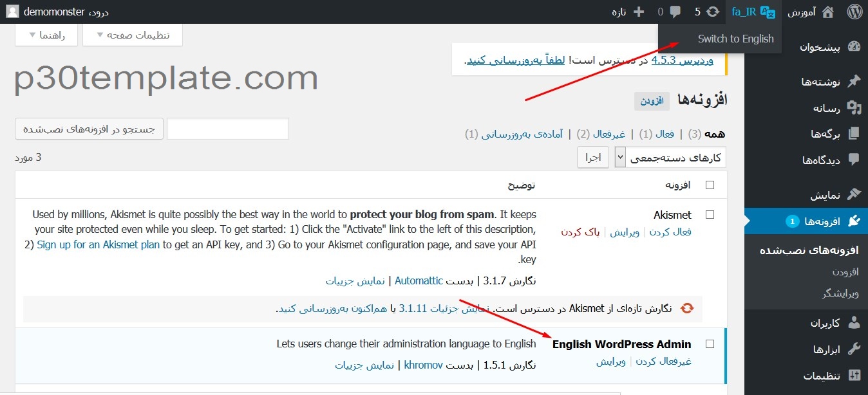Open Tools (ابزارها) via its wrench icon

pos(854,349)
